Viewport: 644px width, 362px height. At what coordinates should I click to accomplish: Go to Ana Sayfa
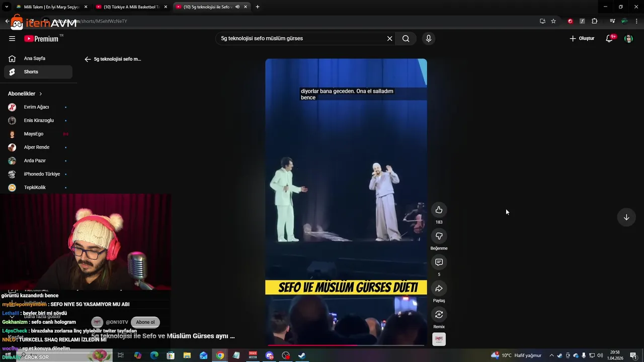point(38,58)
